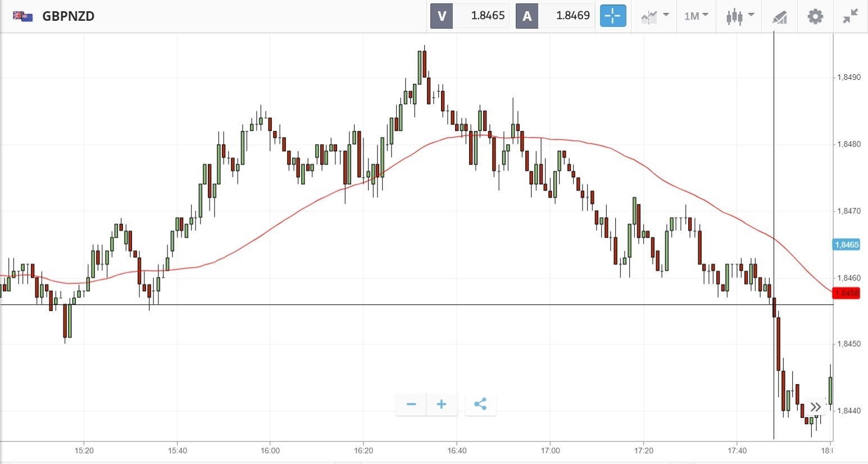Open chart settings gear
Image resolution: width=868 pixels, height=464 pixels.
[x=815, y=16]
